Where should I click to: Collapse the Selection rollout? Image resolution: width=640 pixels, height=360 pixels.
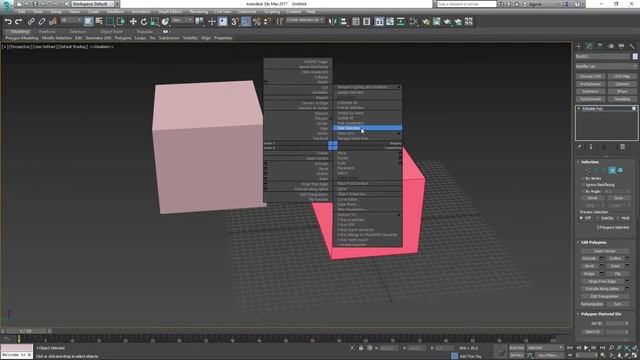(x=589, y=162)
